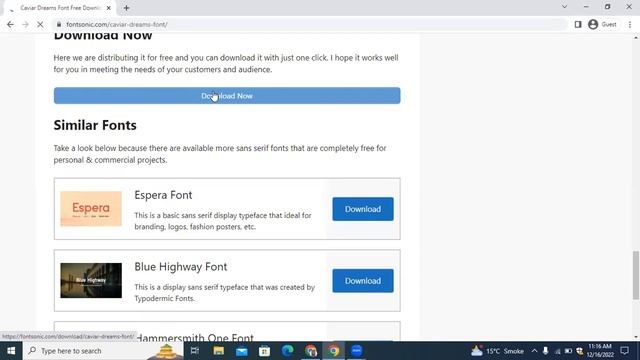Go back to the previous page
The image size is (640, 360).
pyautogui.click(x=10, y=24)
